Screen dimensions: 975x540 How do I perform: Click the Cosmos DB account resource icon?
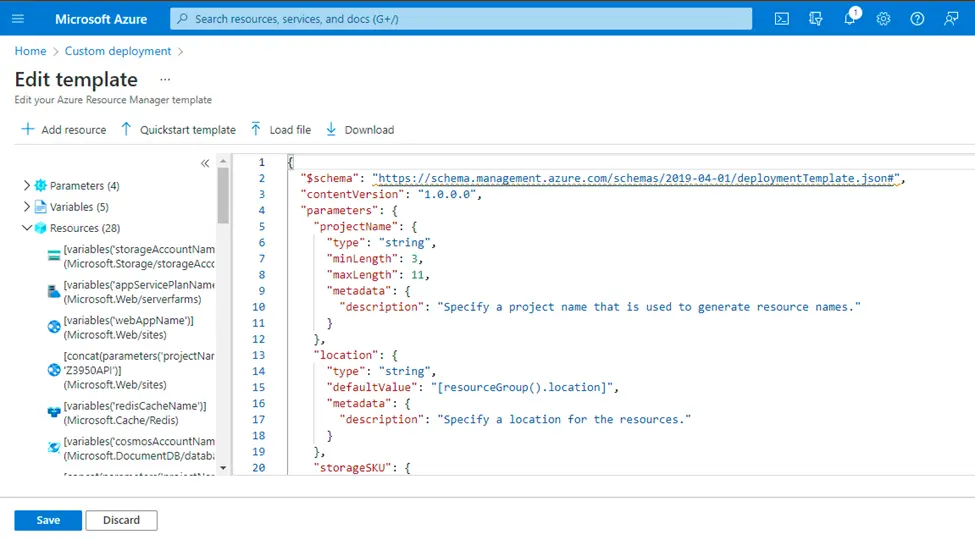pyautogui.click(x=54, y=447)
